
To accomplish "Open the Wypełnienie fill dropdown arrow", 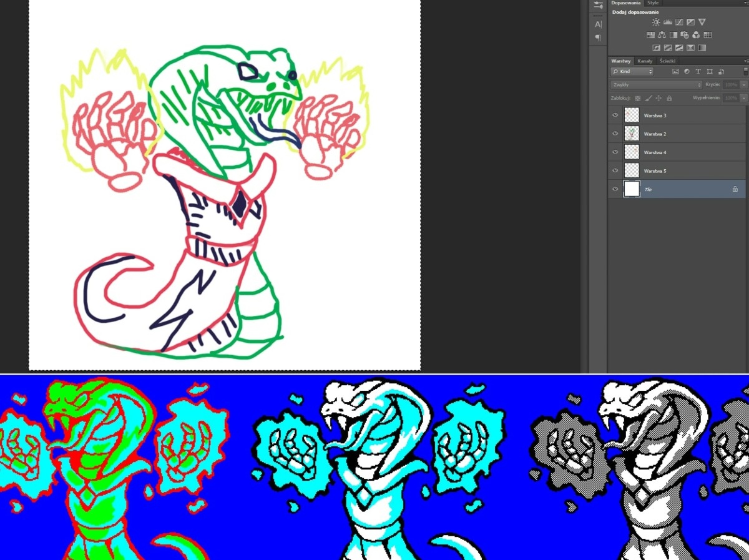I will click(744, 98).
